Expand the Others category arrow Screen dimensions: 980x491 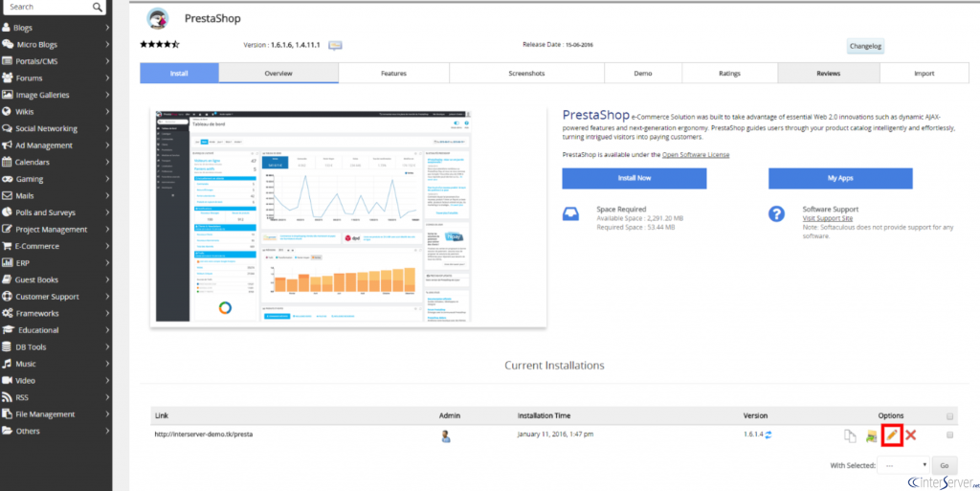(x=107, y=431)
